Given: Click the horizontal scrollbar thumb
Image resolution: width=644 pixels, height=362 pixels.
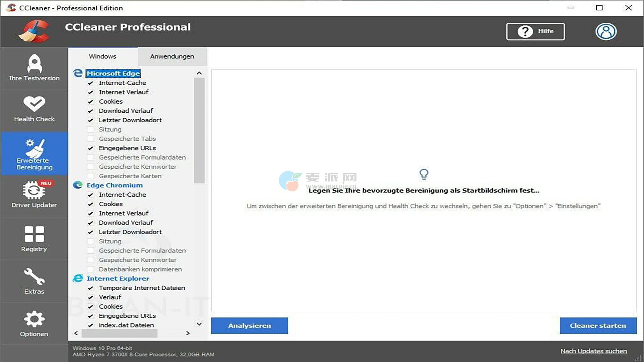Looking at the screenshot, I should coord(119,333).
